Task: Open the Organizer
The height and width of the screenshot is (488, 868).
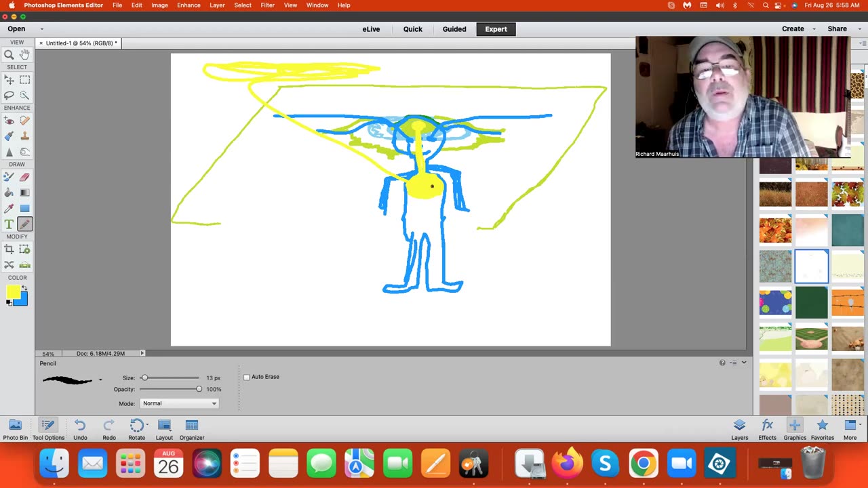Action: click(x=192, y=429)
